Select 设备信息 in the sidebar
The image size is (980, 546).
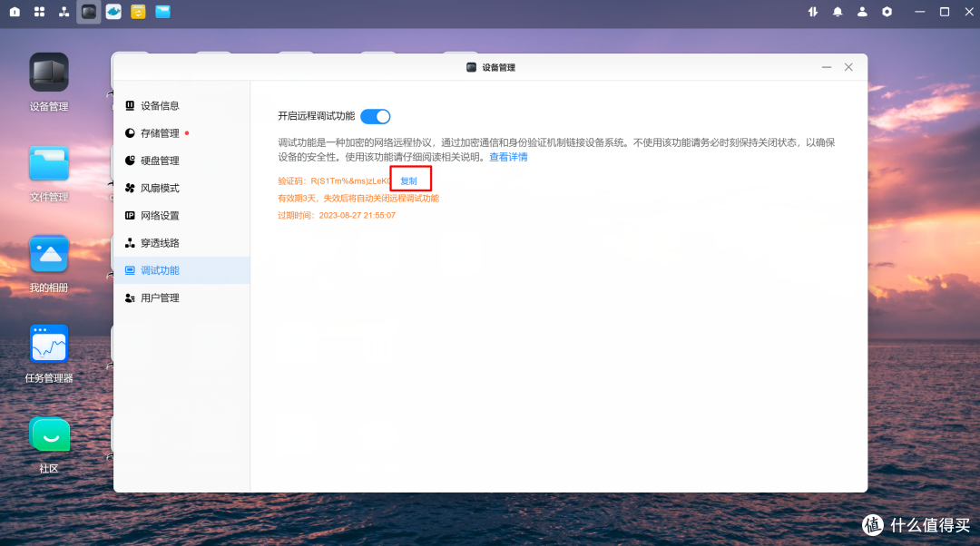pos(181,105)
